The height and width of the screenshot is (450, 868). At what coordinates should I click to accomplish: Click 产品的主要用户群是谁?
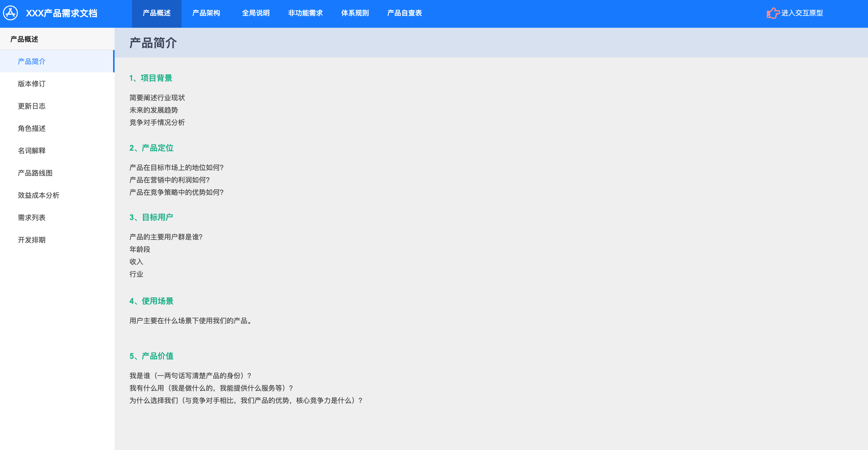166,237
